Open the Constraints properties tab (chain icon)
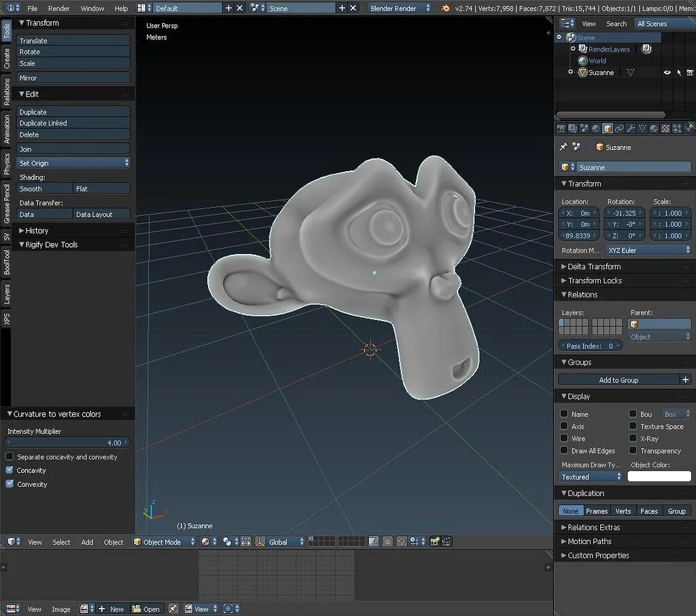The image size is (696, 616). coord(619,128)
